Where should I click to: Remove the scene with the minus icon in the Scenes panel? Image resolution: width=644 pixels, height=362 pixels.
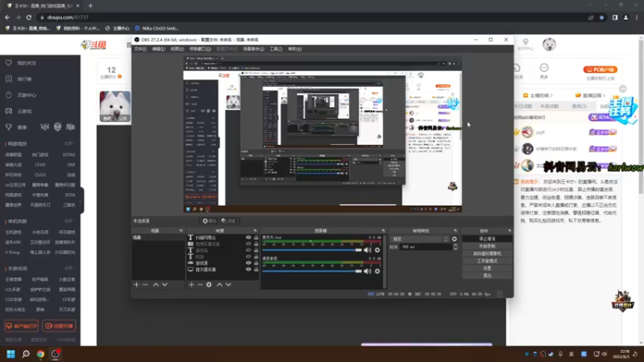pos(146,285)
